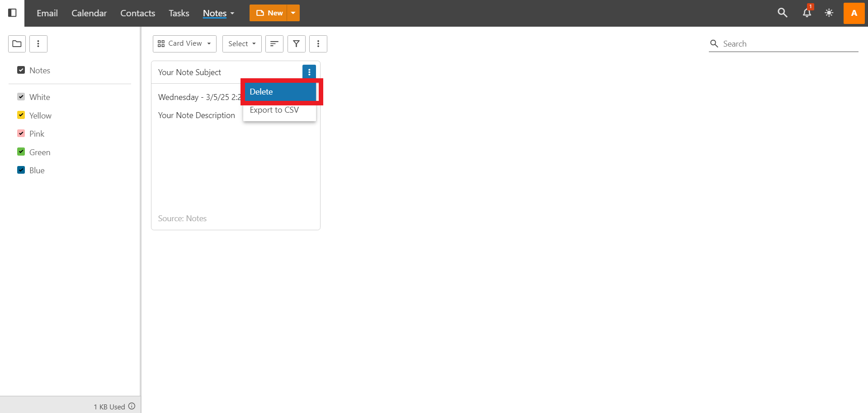The height and width of the screenshot is (413, 868).
Task: Click the Your Note Description text
Action: click(196, 115)
